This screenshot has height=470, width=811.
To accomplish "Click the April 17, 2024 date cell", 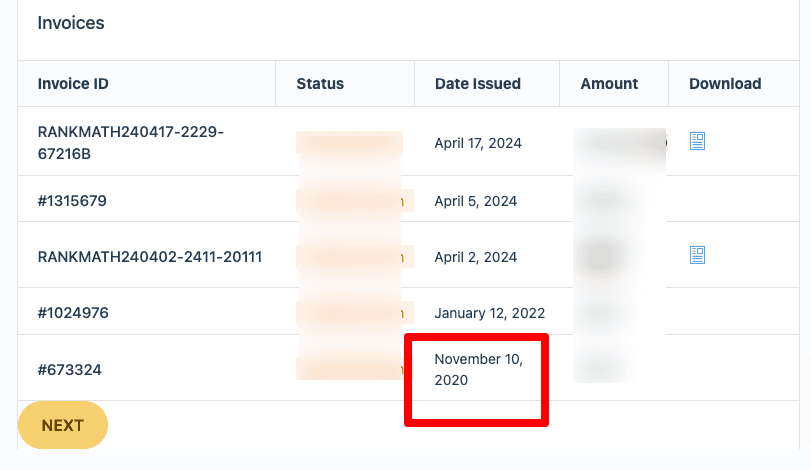I will tap(478, 143).
